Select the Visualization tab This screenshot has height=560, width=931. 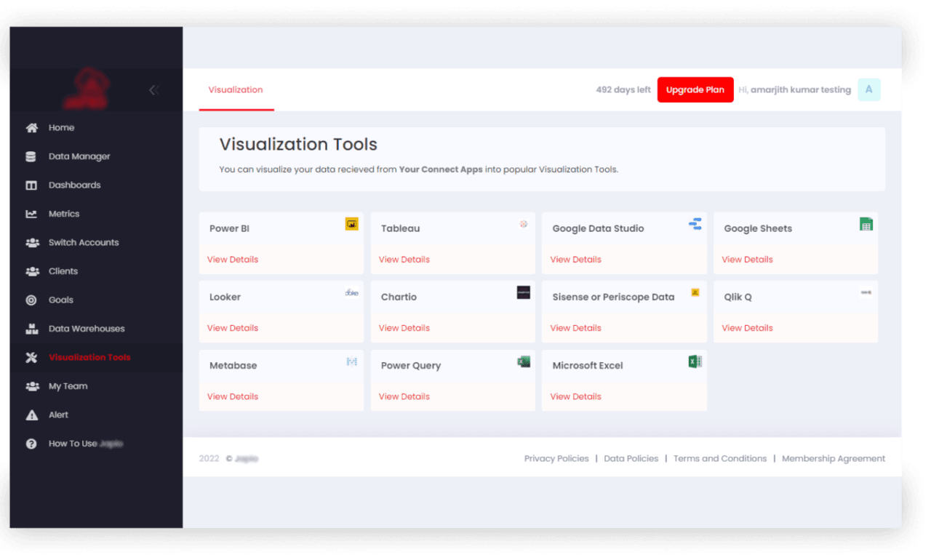point(236,90)
